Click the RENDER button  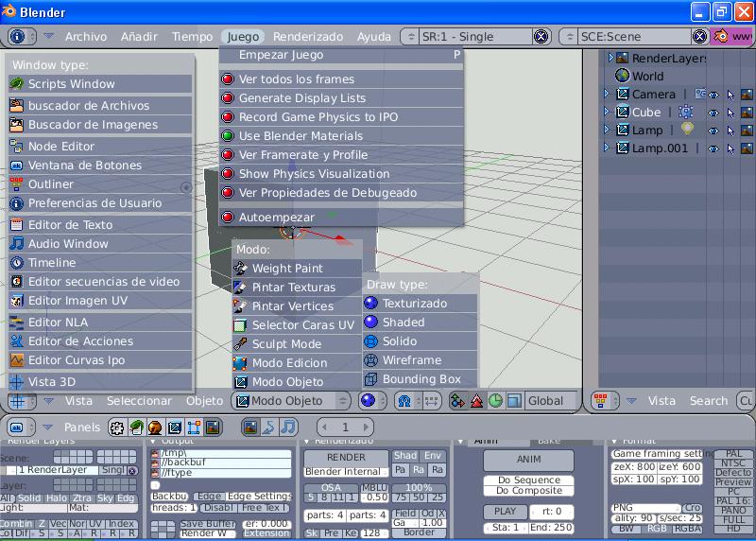coord(346,458)
